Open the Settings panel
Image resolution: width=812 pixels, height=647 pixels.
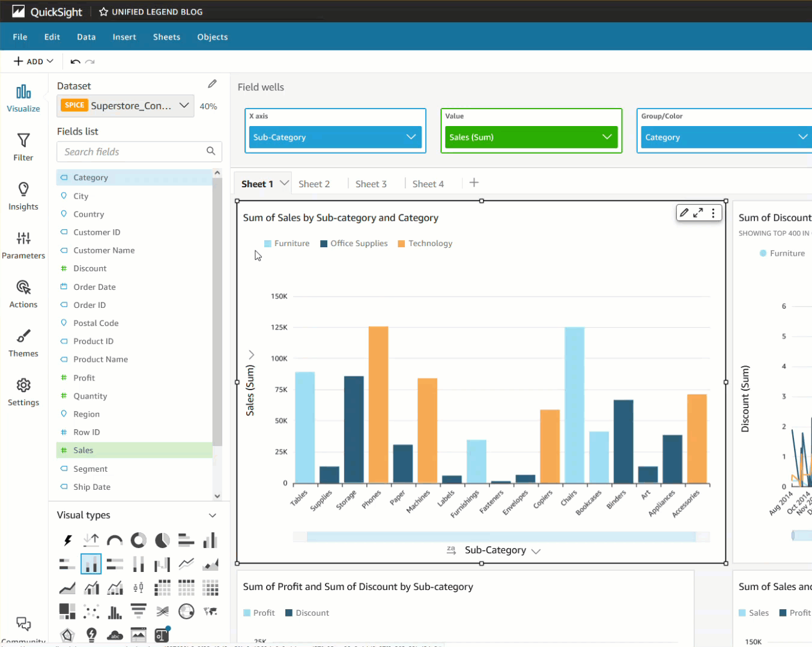(x=23, y=393)
